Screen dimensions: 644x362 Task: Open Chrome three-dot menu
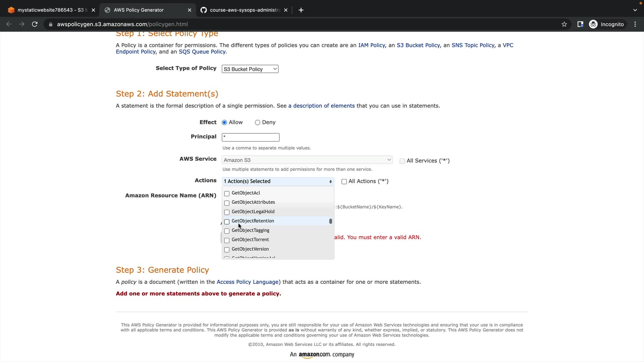click(635, 24)
